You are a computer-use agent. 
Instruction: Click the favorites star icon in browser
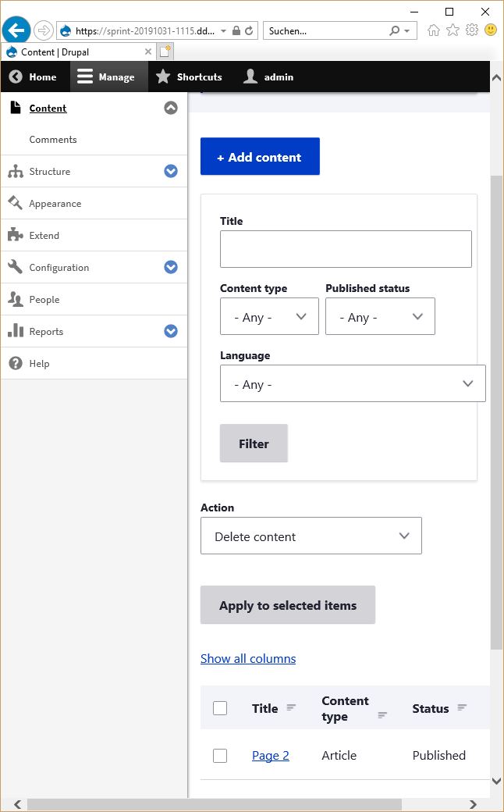[453, 30]
